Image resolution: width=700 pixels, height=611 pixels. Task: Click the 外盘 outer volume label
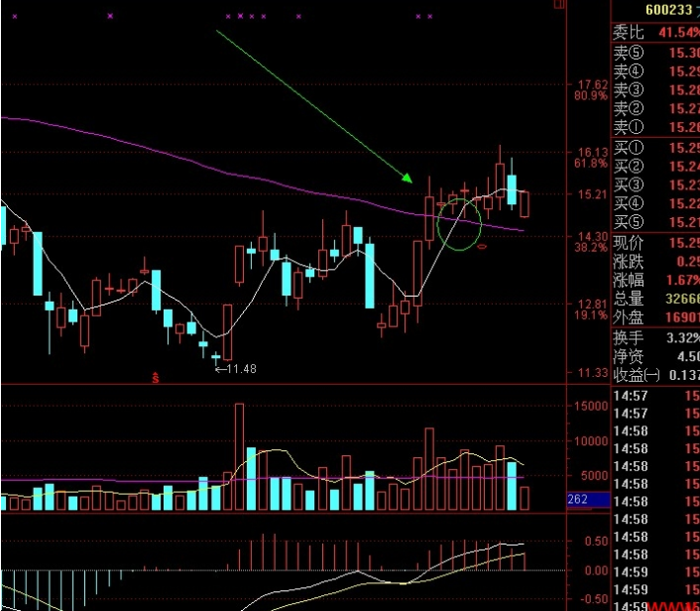click(x=629, y=317)
